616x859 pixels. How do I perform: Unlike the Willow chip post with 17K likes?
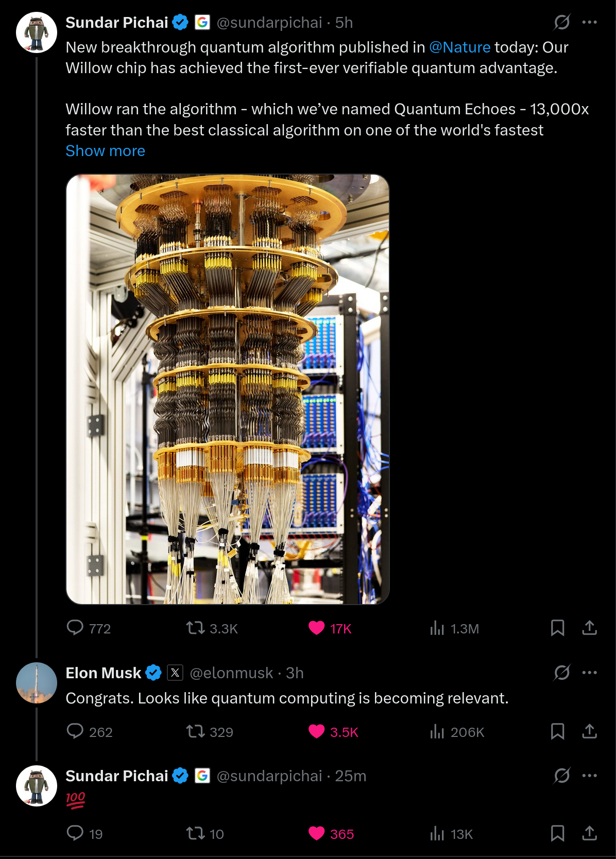coord(316,628)
